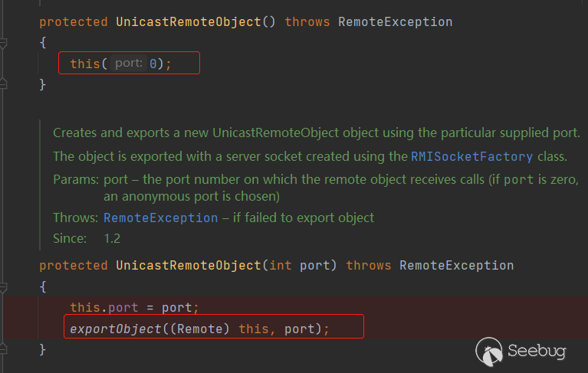
Task: Follow the RemoteException link in the Throws doc line
Action: pyautogui.click(x=160, y=218)
